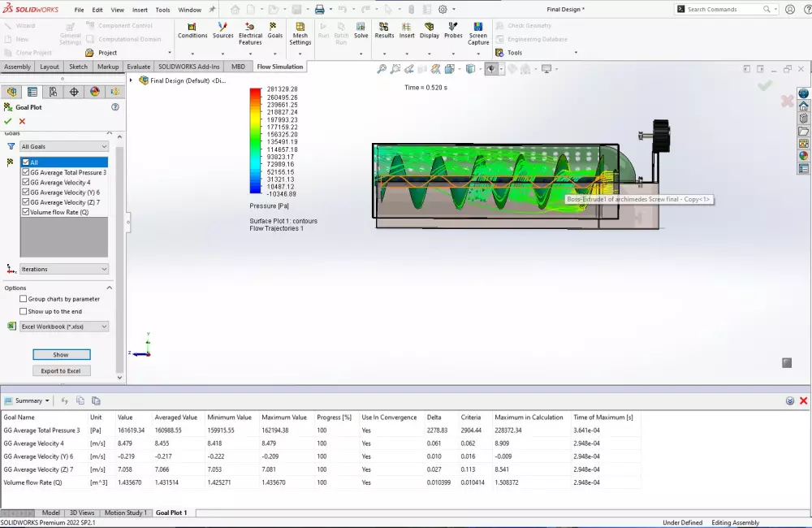The width and height of the screenshot is (812, 528).
Task: Open the Excel Workbook format dropdown
Action: 64,326
